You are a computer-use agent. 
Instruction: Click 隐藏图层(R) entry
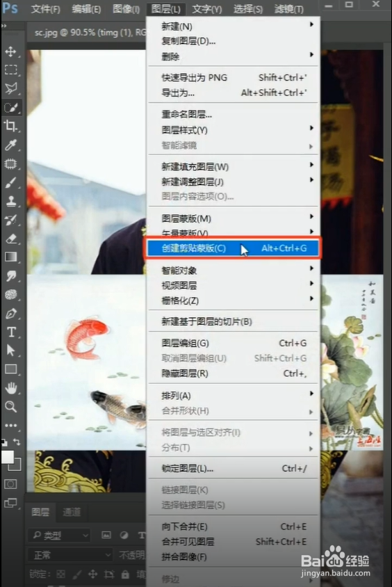pos(233,373)
